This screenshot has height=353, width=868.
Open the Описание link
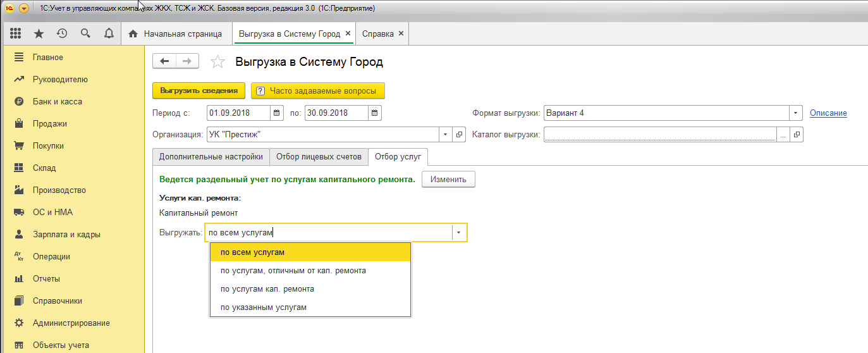(x=828, y=113)
